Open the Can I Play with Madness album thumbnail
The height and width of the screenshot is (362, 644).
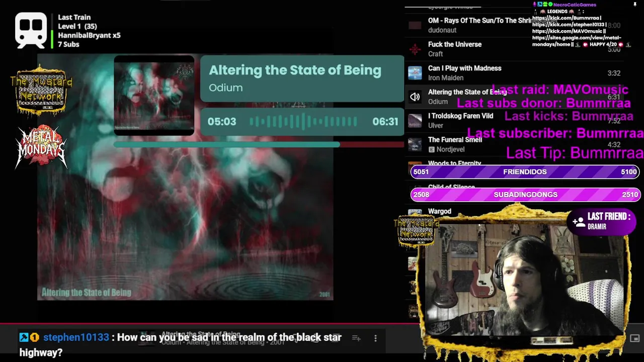click(415, 73)
